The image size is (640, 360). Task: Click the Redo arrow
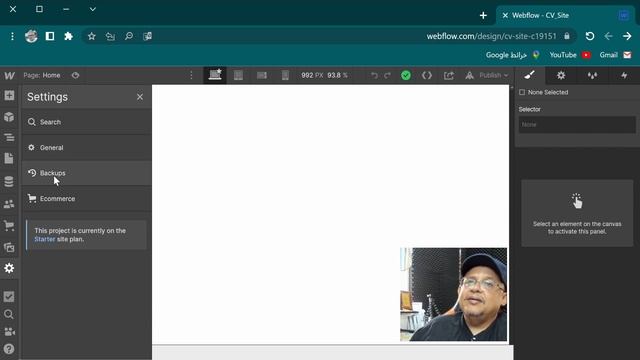click(387, 75)
